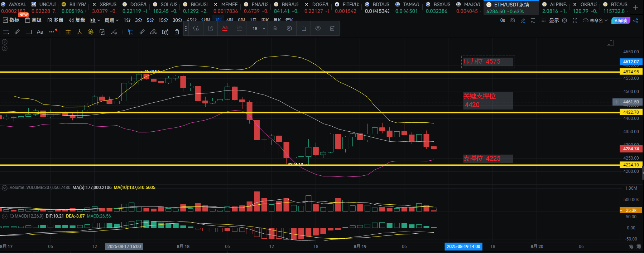Expand the candlestick chart type dropdown
This screenshot has width=644, height=253.
(x=95, y=20)
